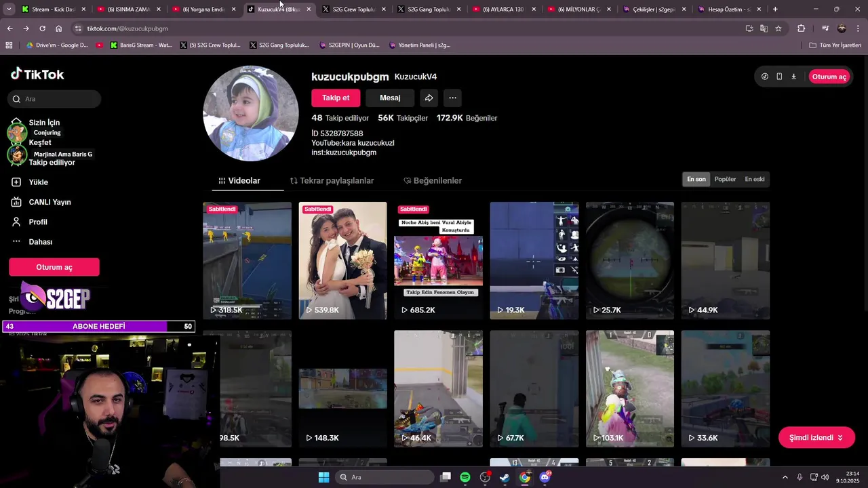The image size is (868, 488).
Task: Click 48 Takip ediliyor following count
Action: click(340, 118)
